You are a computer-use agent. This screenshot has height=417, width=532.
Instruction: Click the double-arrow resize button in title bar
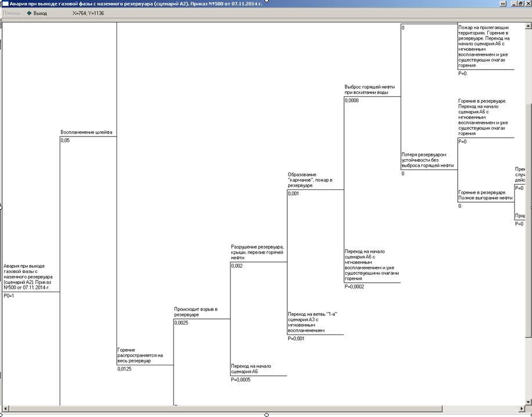pos(503,3)
